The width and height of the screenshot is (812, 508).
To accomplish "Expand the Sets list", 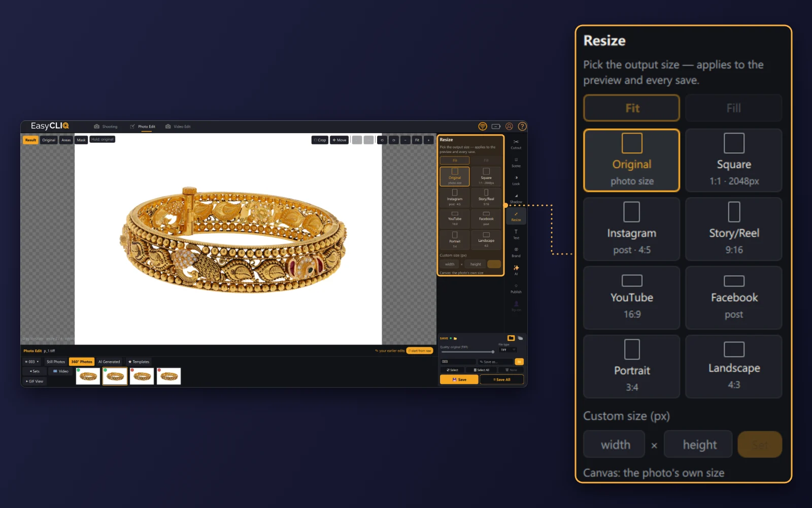I will point(35,371).
